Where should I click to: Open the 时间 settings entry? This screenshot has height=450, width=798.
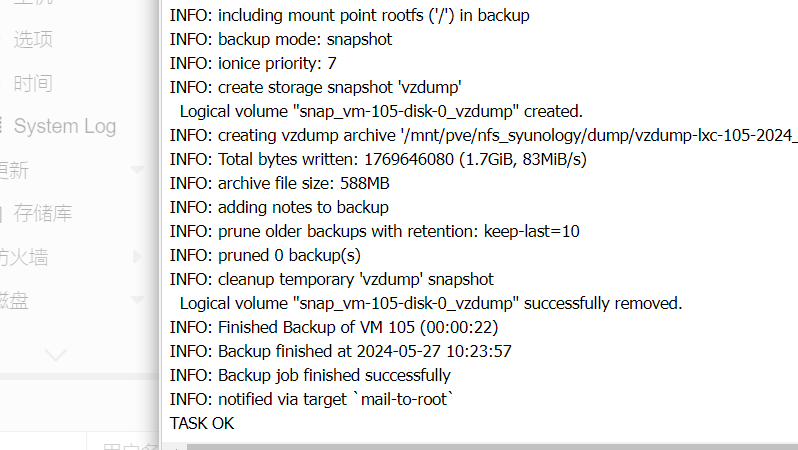coord(33,83)
